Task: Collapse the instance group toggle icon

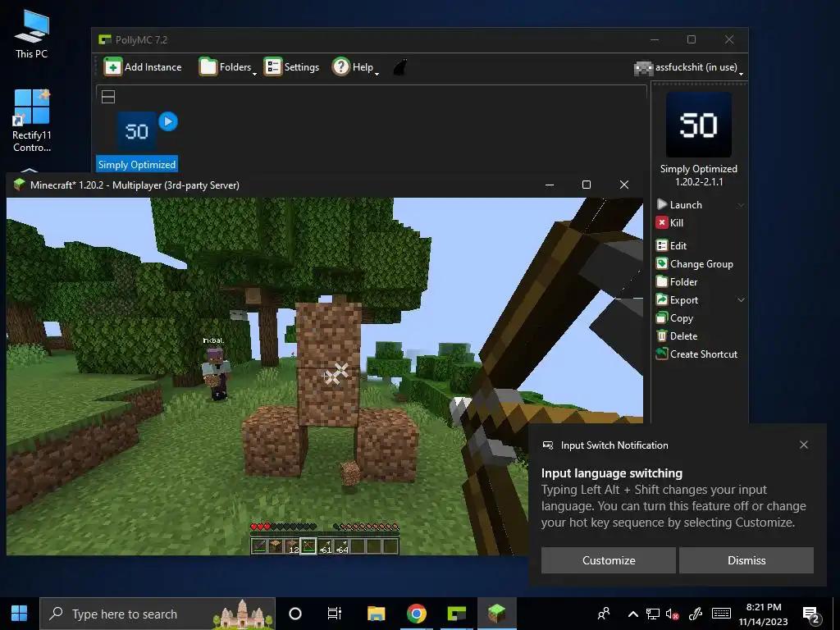Action: pos(108,97)
